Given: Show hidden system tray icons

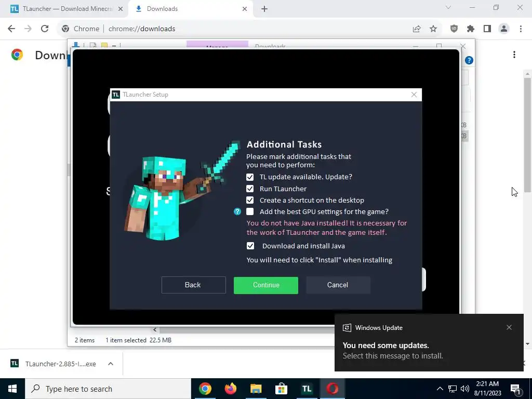Looking at the screenshot, I should [440, 389].
